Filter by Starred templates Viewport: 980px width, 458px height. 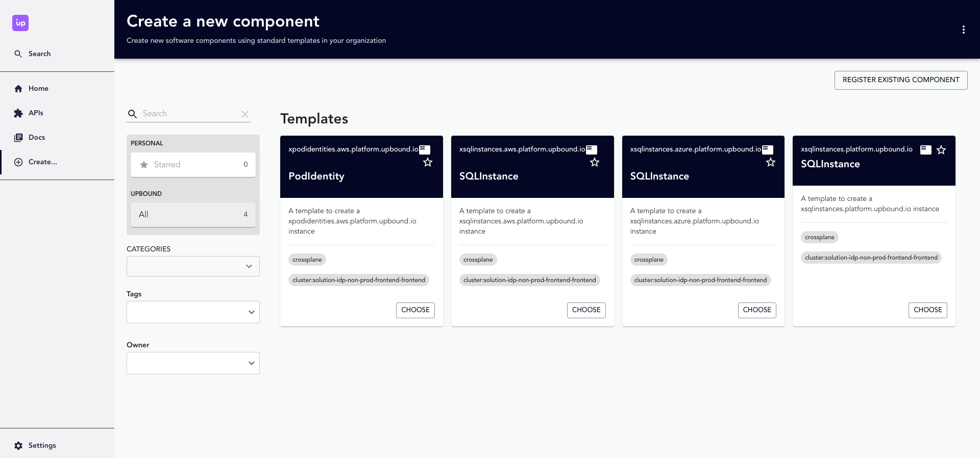tap(193, 164)
